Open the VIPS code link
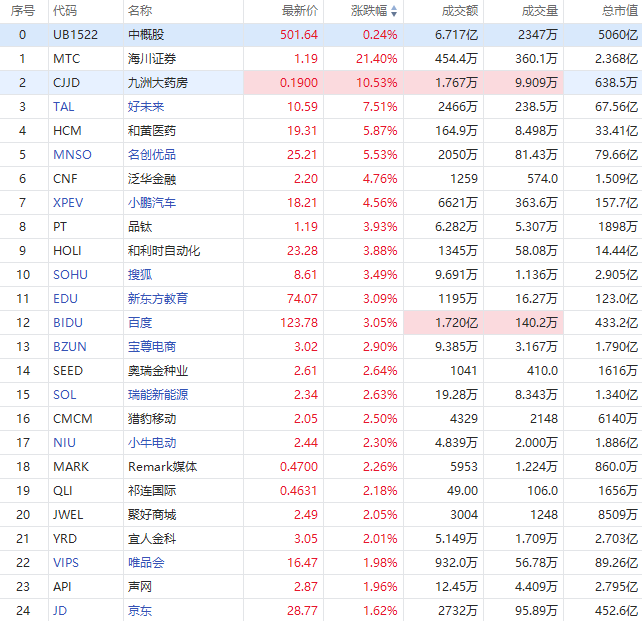This screenshot has height=621, width=642. coord(66,563)
